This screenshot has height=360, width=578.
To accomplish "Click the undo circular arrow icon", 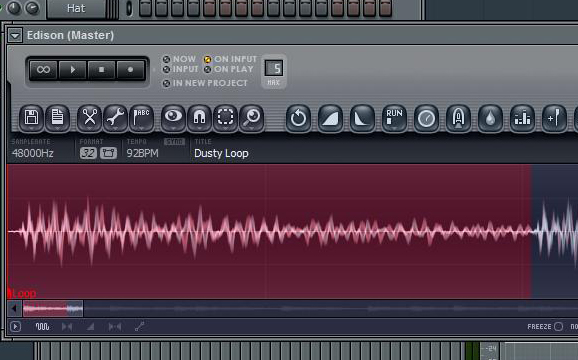I will 298,118.
